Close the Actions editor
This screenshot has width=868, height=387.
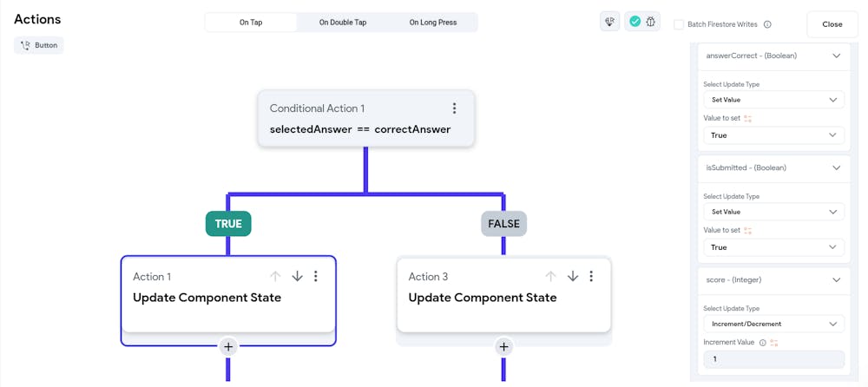(832, 24)
